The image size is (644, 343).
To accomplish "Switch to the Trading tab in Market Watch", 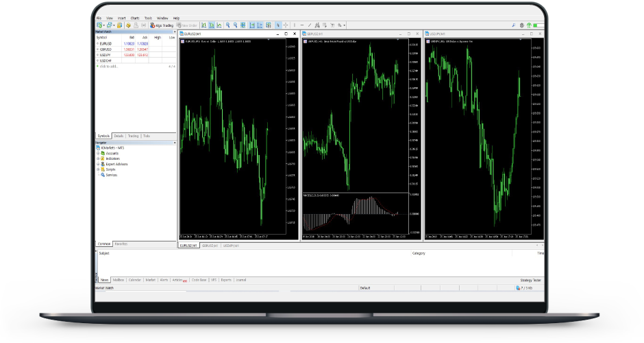I will click(x=133, y=136).
